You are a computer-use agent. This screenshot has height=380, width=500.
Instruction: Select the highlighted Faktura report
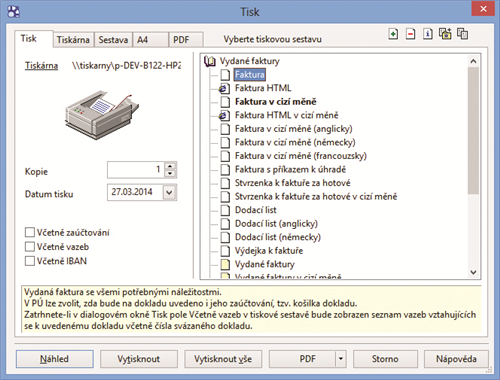250,75
